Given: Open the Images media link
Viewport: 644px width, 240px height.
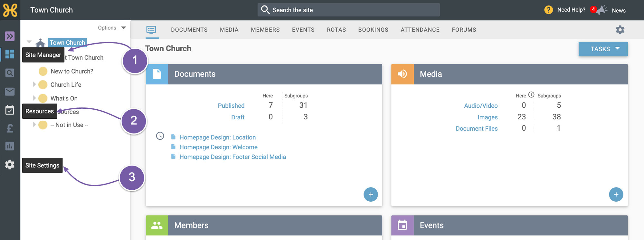Looking at the screenshot, I should click(488, 117).
